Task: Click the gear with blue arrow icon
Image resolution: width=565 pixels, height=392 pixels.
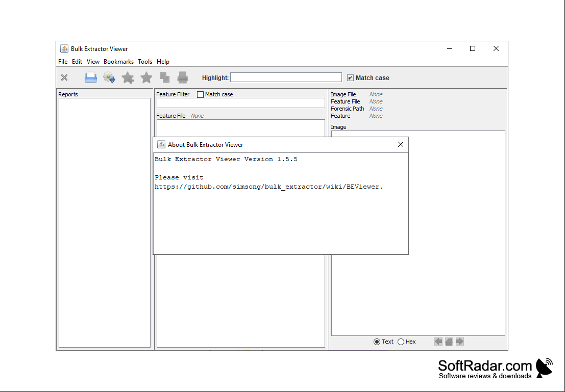Action: pyautogui.click(x=109, y=77)
